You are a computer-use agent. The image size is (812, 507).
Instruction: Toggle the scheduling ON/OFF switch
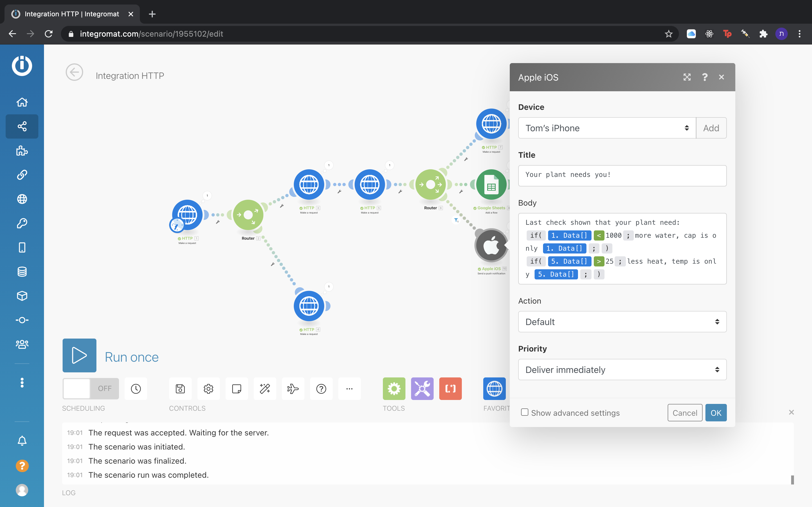click(91, 388)
